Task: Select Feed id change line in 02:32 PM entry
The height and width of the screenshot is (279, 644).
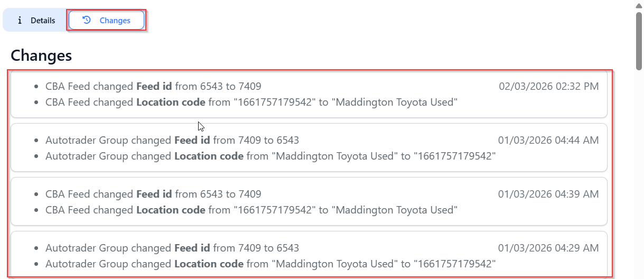Action: point(153,86)
